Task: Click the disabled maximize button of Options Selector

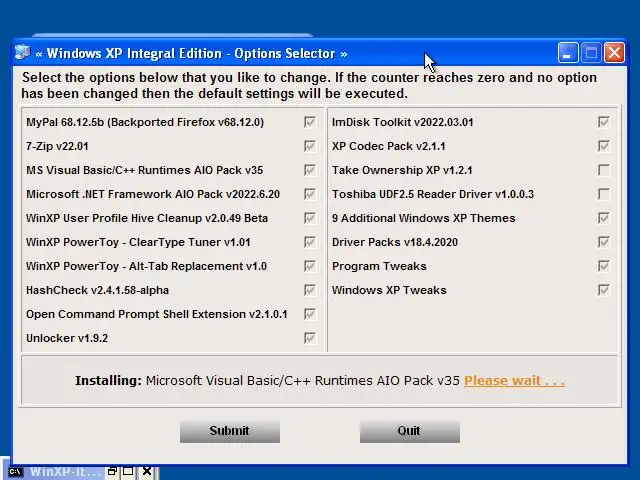Action: [591, 53]
